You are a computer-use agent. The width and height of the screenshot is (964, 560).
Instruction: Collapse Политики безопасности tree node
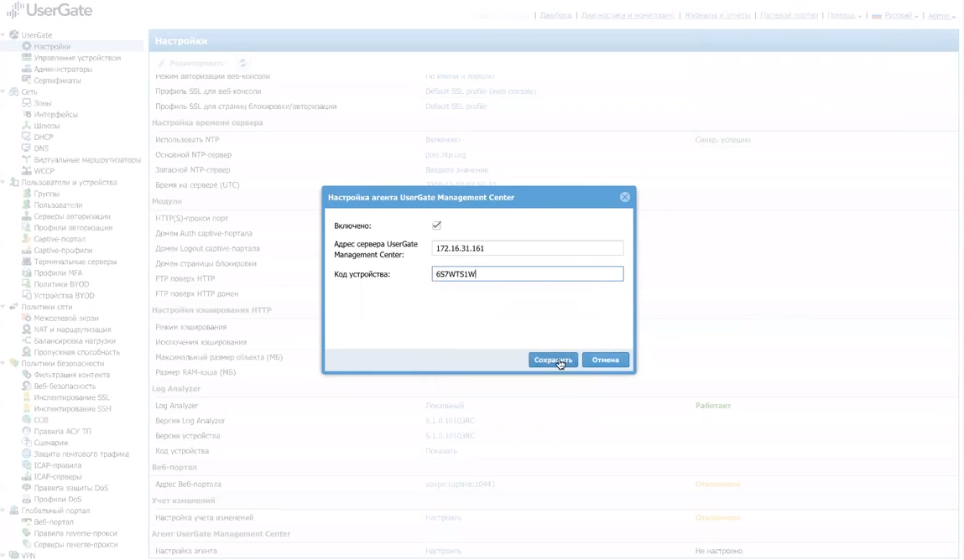[x=3, y=363]
